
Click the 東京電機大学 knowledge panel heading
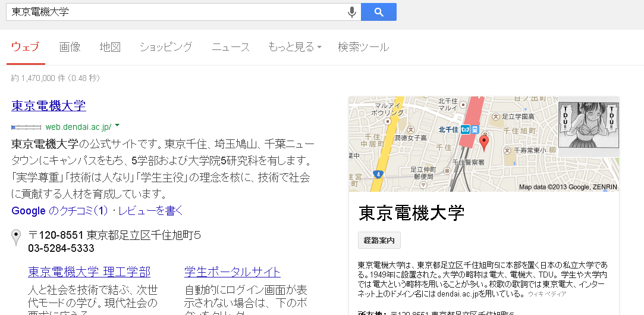click(411, 213)
